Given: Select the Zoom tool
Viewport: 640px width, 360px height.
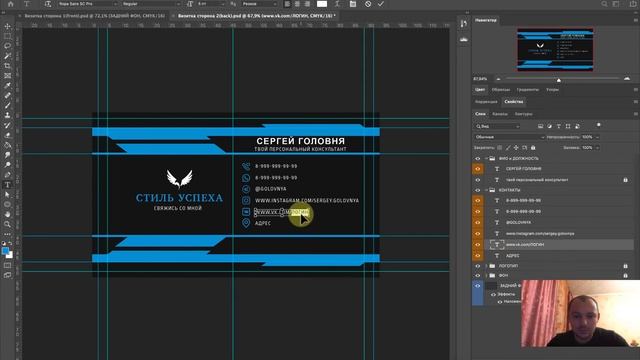Looking at the screenshot, I should coord(7,224).
